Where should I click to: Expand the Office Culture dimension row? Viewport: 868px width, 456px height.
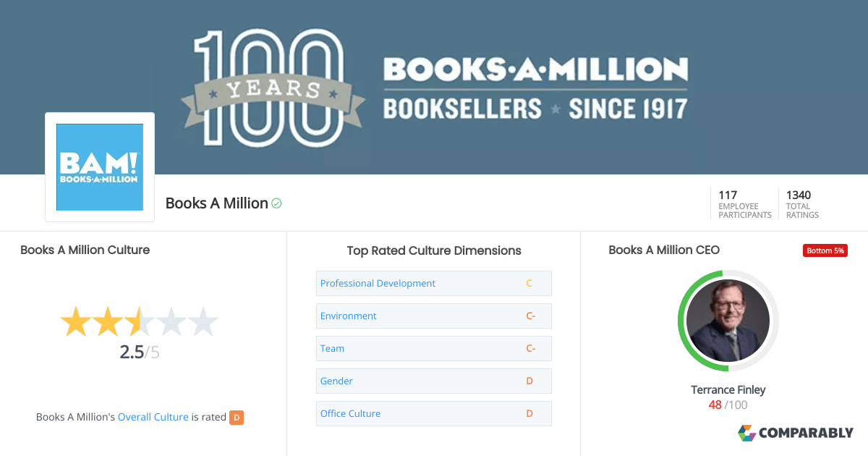pos(350,413)
